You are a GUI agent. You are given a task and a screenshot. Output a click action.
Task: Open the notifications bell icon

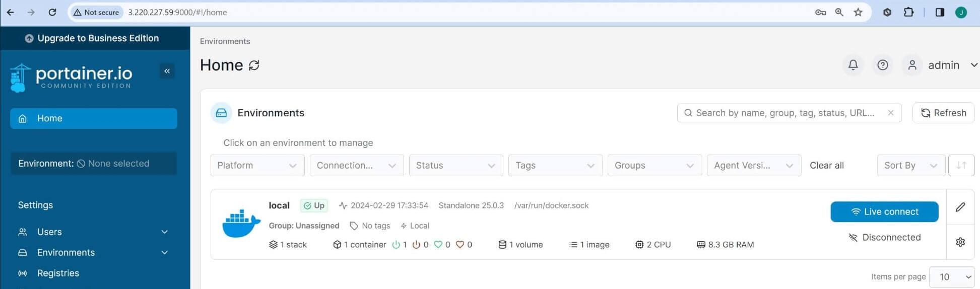[853, 65]
